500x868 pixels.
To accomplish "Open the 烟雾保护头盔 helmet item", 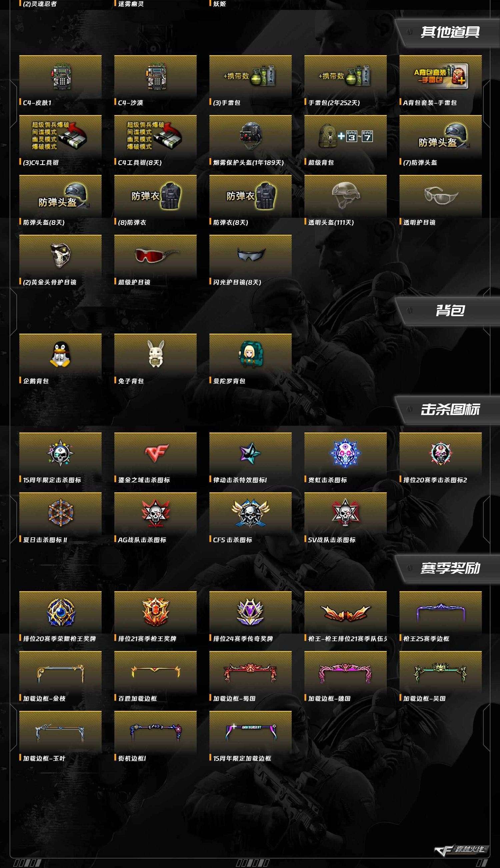I will pyautogui.click(x=250, y=136).
